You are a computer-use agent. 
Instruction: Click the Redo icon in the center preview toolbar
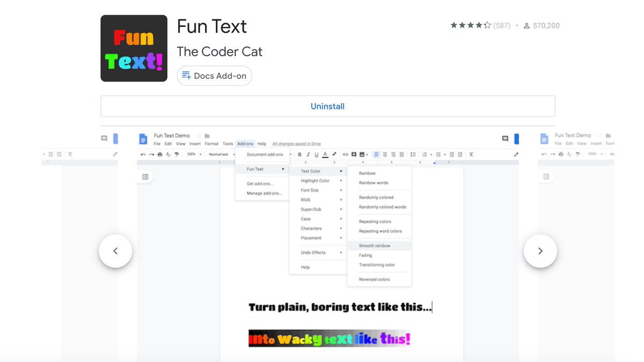[x=151, y=154]
